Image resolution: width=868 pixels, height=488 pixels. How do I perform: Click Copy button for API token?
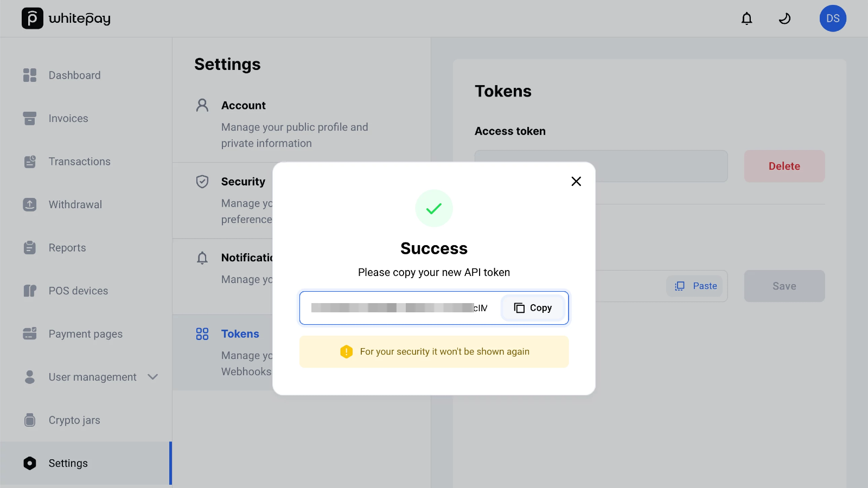pyautogui.click(x=533, y=308)
